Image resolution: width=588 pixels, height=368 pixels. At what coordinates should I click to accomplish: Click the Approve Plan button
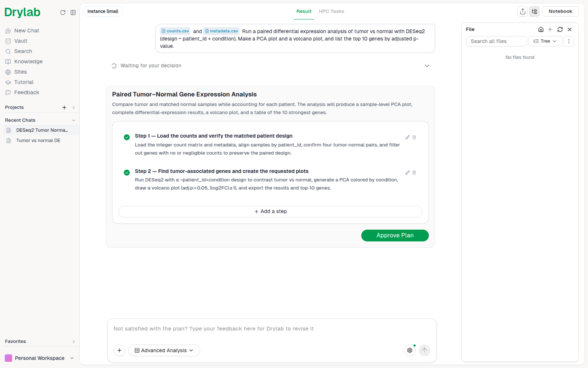pyautogui.click(x=395, y=236)
